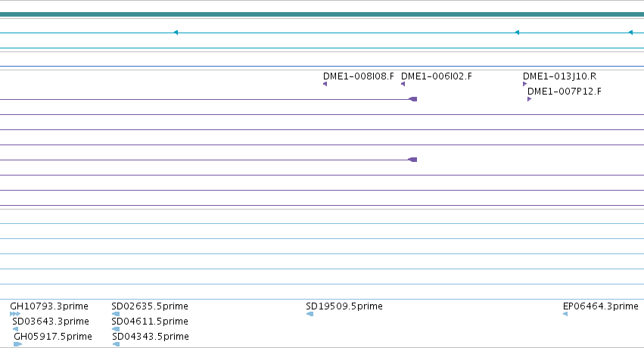The height and width of the screenshot is (348, 644).
Task: Click arrow glyph under SD19509.5prime
Action: pyautogui.click(x=310, y=314)
